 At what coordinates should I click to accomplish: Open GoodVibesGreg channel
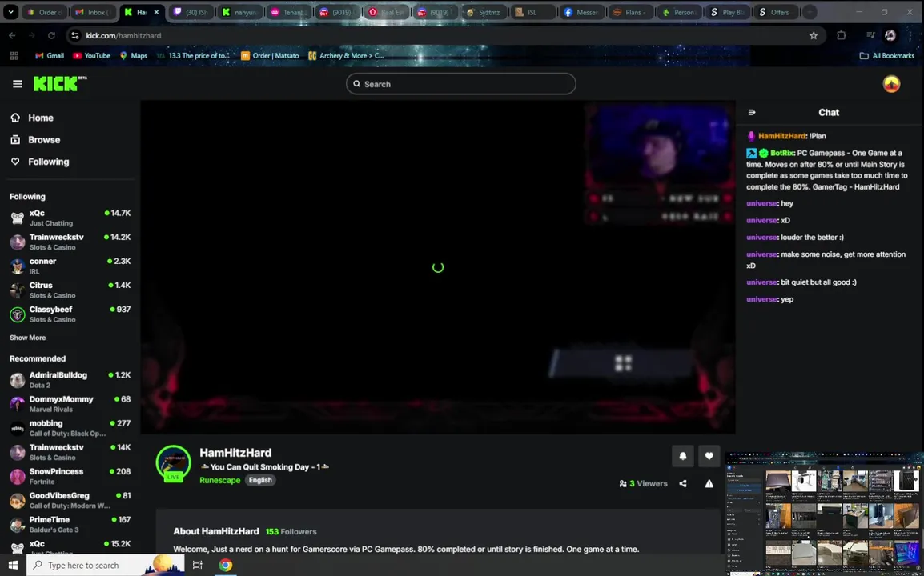[70, 500]
